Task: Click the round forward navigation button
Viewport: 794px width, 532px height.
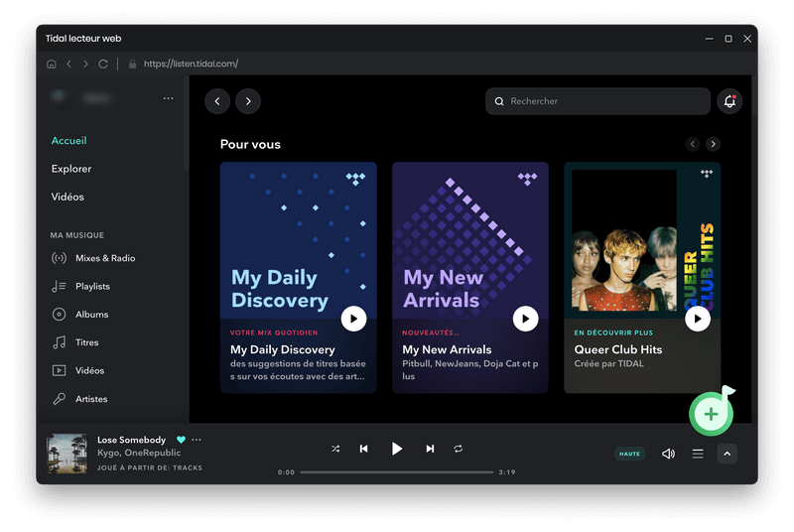Action: 248,101
